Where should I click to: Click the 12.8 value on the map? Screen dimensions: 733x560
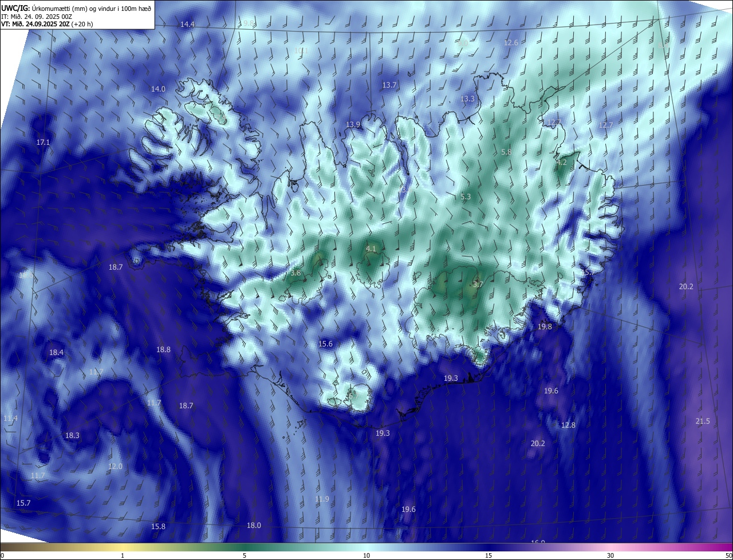(568, 425)
